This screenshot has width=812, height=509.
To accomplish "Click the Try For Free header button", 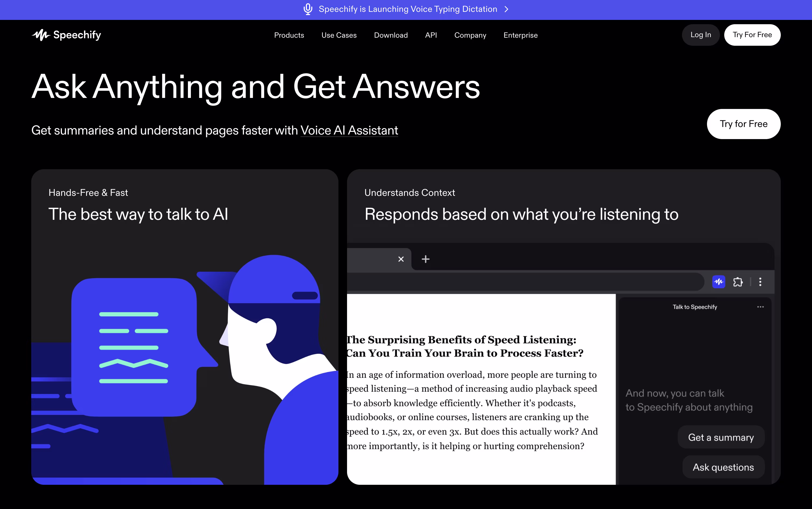I will [x=752, y=35].
